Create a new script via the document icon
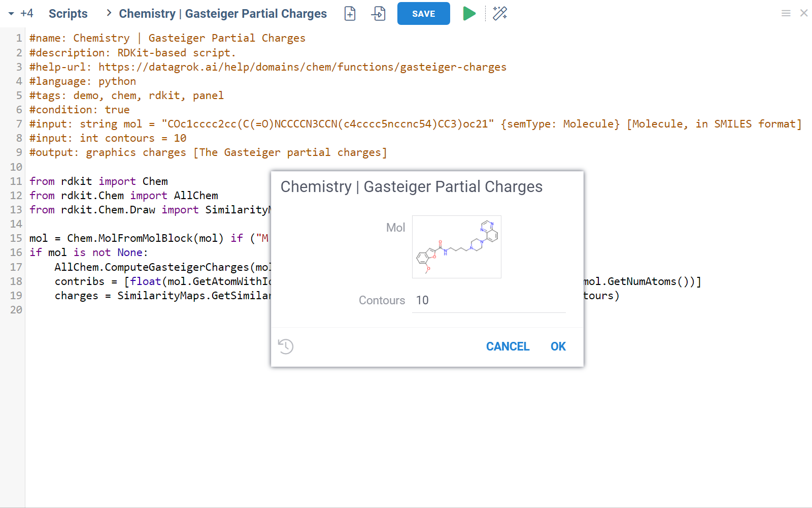 coord(349,14)
